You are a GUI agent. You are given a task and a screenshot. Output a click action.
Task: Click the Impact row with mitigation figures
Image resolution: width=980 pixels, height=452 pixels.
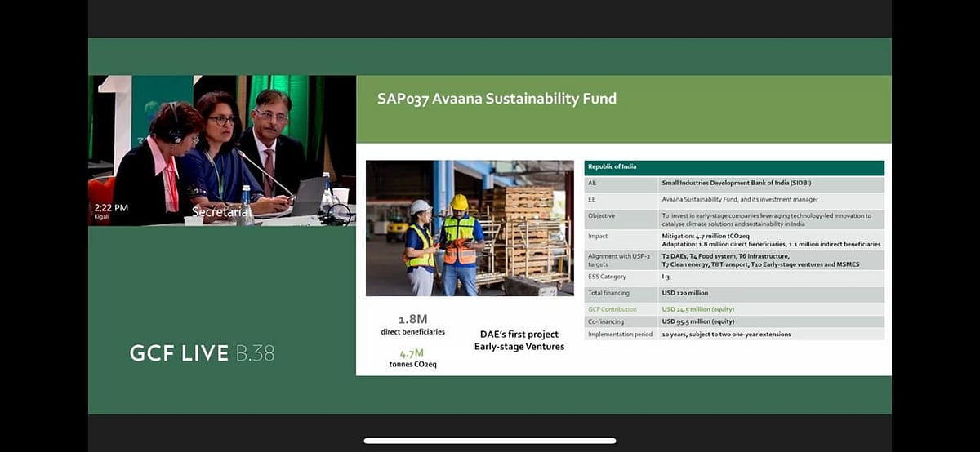coord(733,240)
